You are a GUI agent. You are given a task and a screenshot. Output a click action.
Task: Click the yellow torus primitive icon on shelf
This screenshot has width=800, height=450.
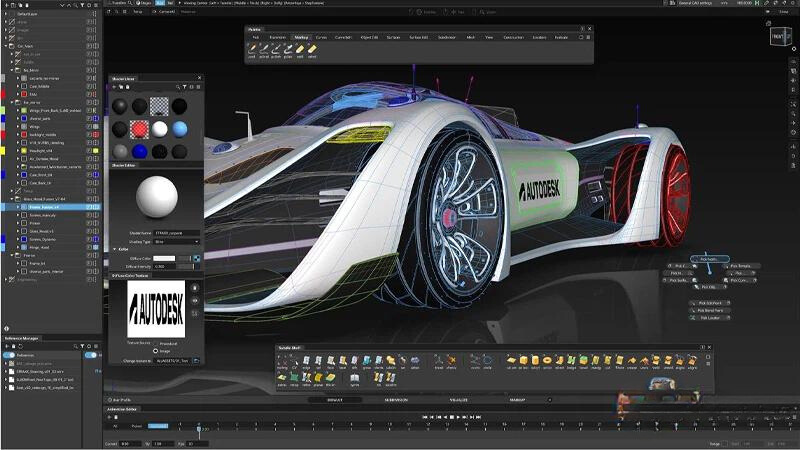[x=547, y=360]
